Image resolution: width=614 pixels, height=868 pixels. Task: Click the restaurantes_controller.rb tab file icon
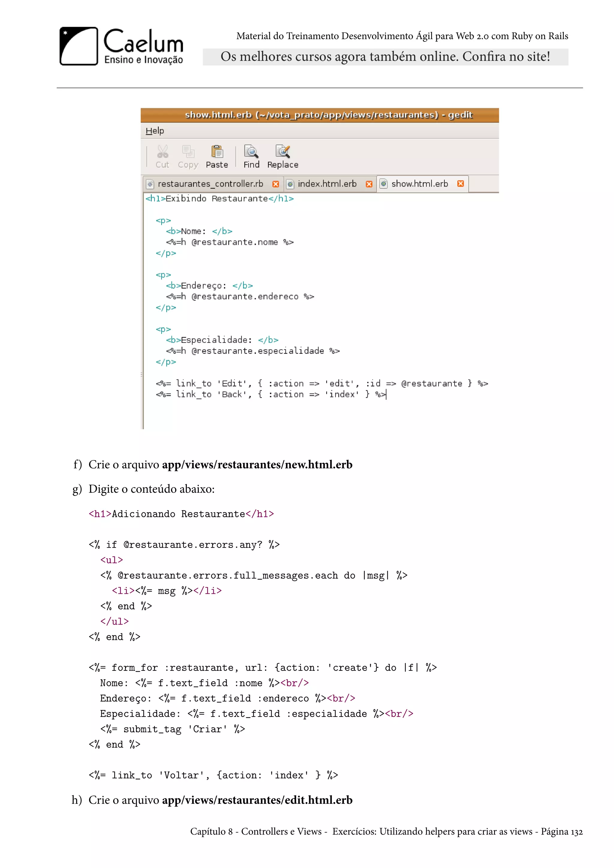click(151, 184)
